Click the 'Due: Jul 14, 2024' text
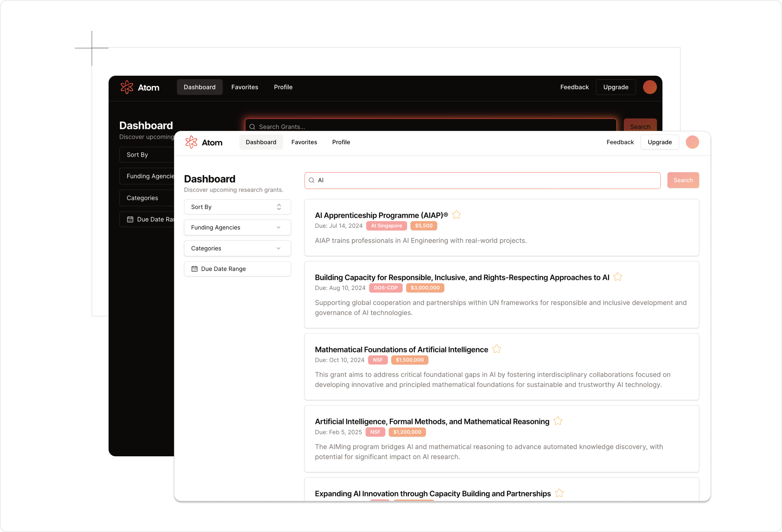782x532 pixels. (x=338, y=226)
